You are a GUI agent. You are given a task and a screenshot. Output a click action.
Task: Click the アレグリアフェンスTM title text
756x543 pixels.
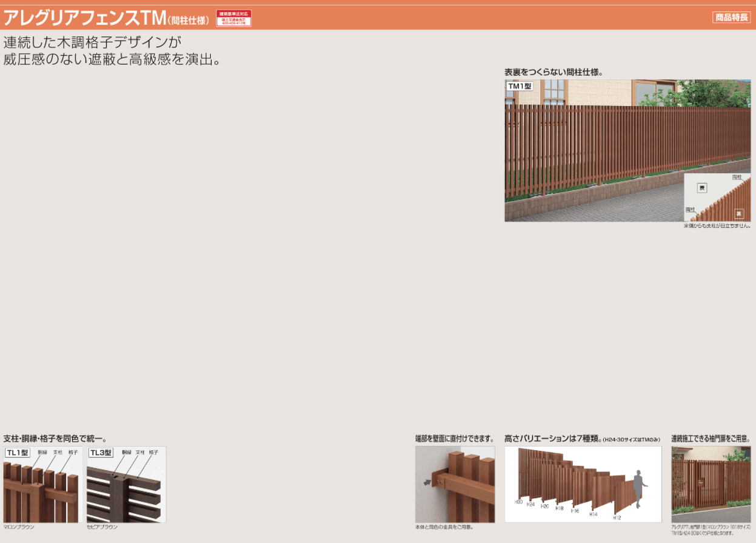coord(84,18)
